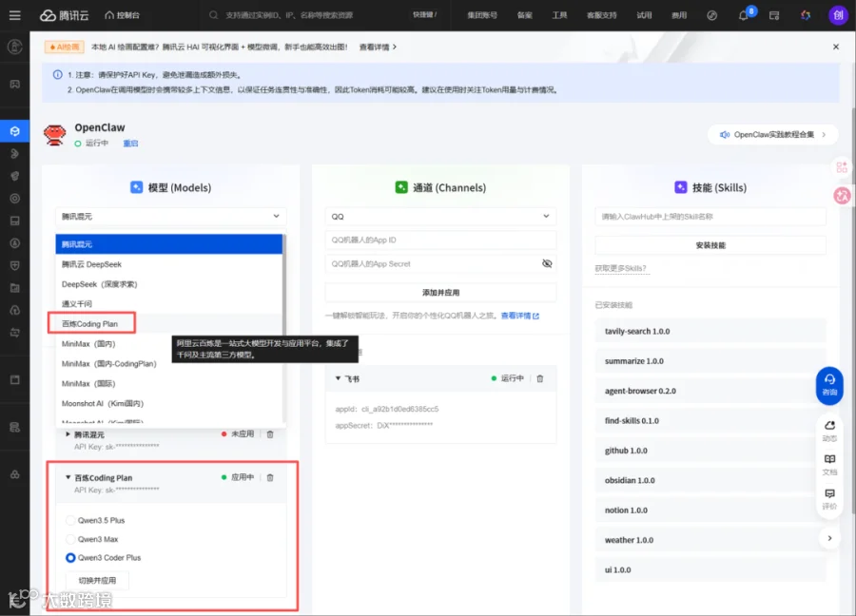Open 查看详情 link under QQ channel
This screenshot has width=856, height=616.
(x=519, y=316)
